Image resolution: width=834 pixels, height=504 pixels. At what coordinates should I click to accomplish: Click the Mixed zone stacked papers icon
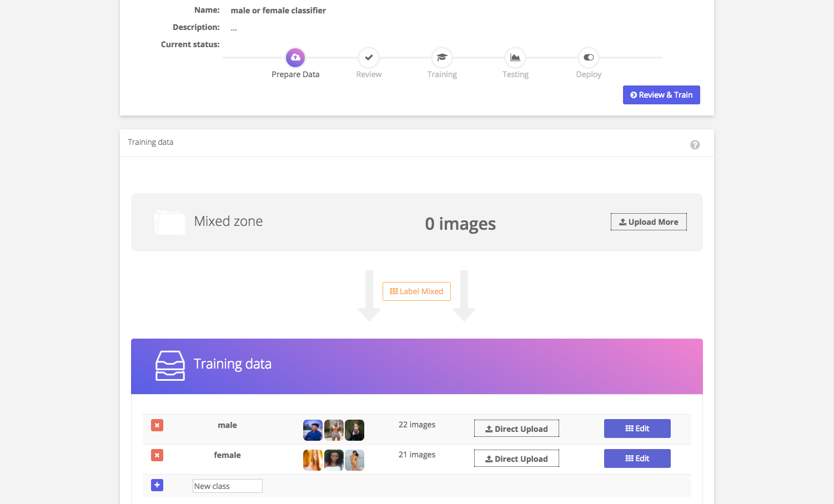tap(169, 222)
